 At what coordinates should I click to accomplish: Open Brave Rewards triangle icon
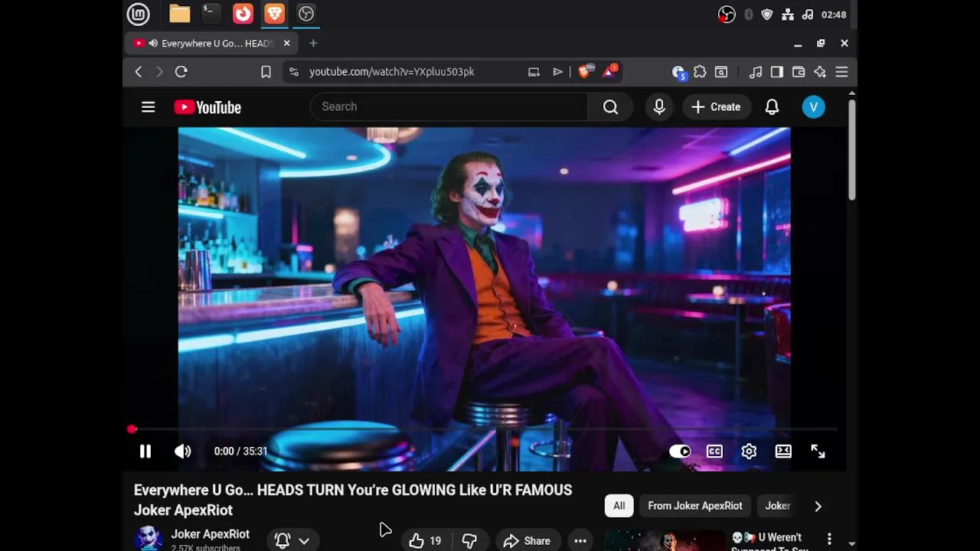coord(610,71)
